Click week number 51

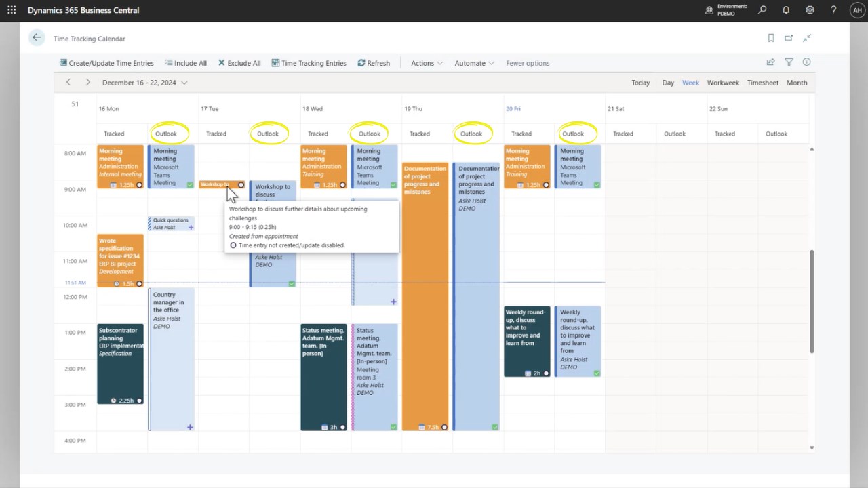click(x=75, y=104)
